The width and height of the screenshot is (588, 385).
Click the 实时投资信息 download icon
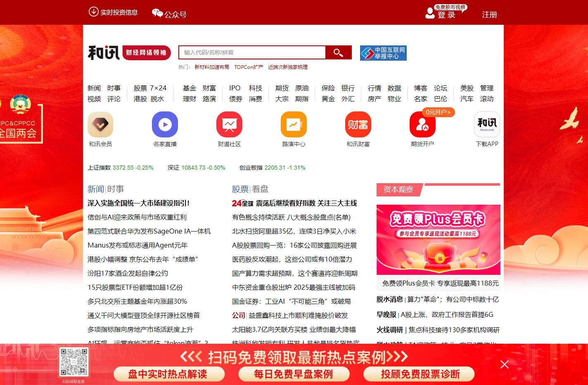point(94,12)
